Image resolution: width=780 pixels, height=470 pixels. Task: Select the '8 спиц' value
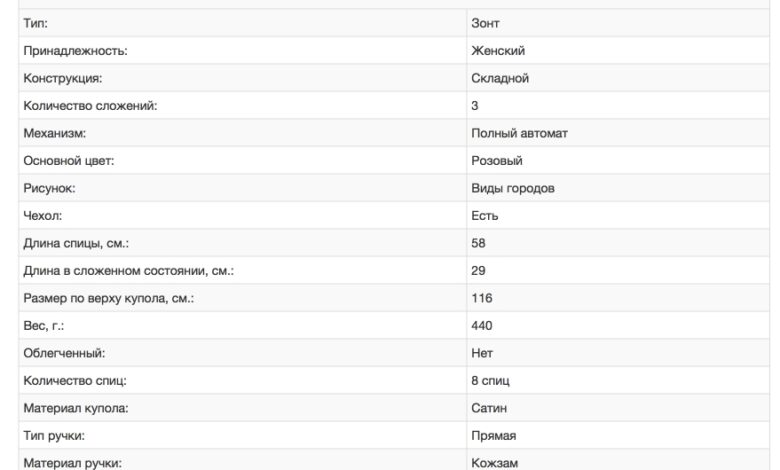click(491, 381)
